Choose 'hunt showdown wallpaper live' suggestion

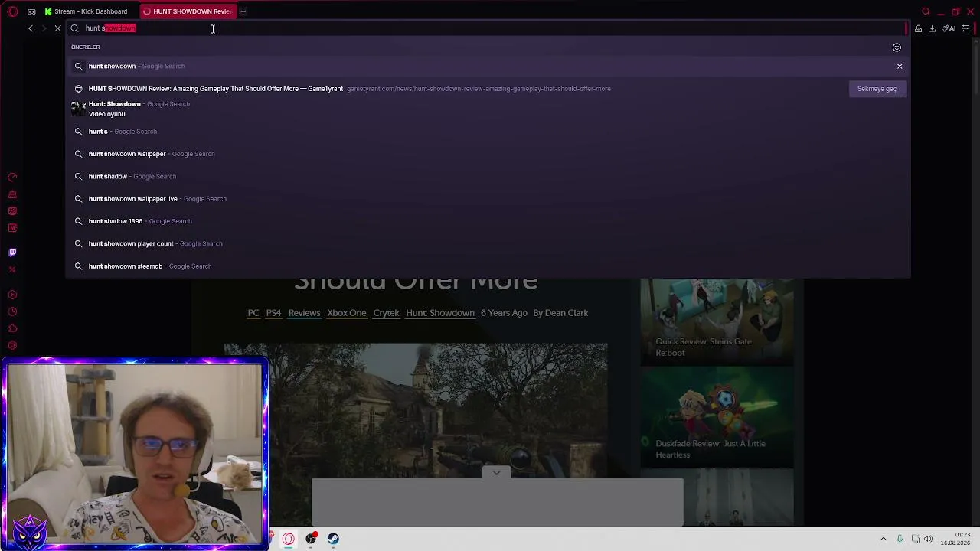488,199
